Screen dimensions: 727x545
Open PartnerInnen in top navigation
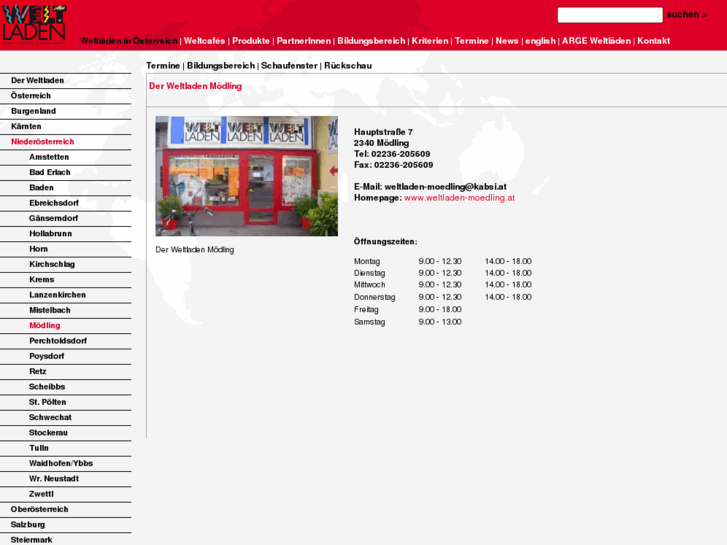click(304, 41)
